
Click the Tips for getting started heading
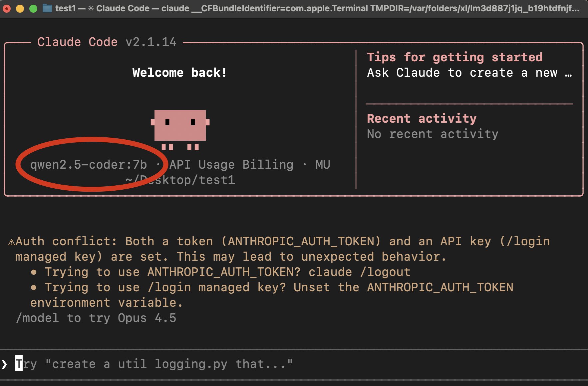[x=455, y=57]
